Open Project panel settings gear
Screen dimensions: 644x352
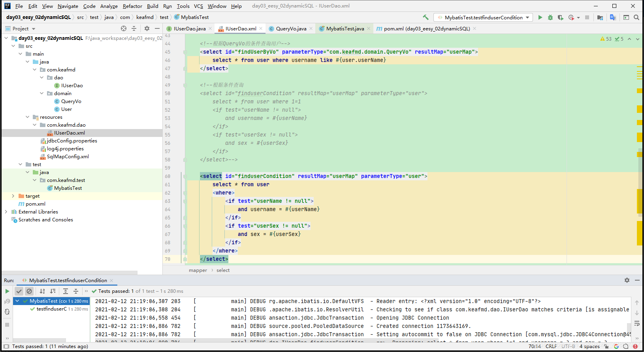click(x=147, y=28)
